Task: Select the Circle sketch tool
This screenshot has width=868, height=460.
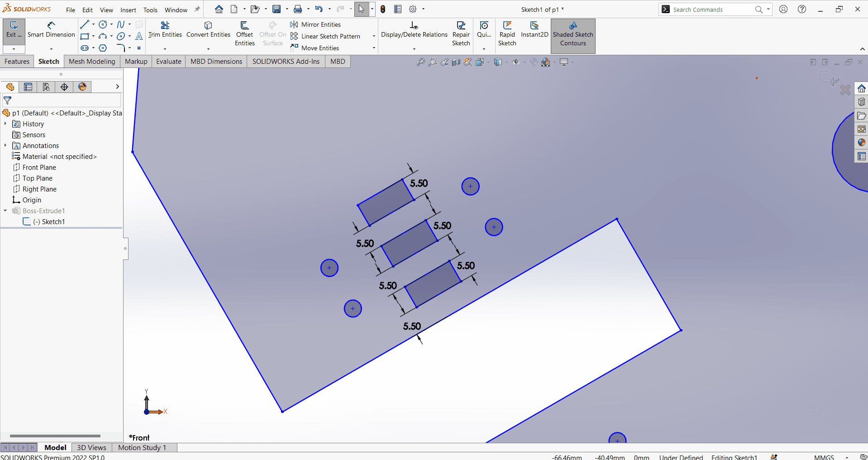Action: coord(103,24)
